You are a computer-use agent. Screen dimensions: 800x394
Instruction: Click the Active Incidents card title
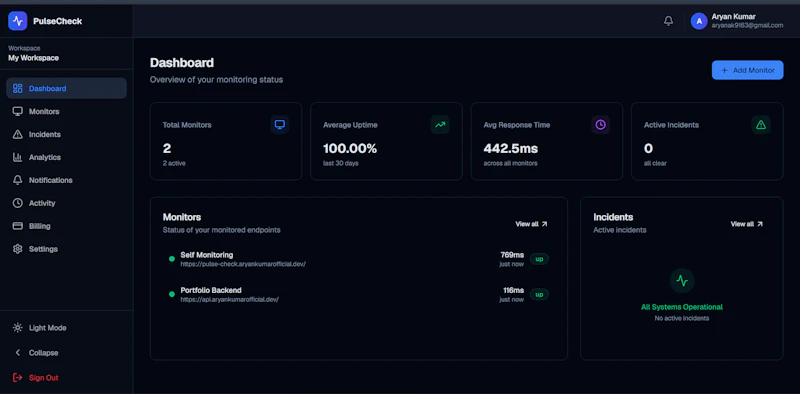point(671,125)
